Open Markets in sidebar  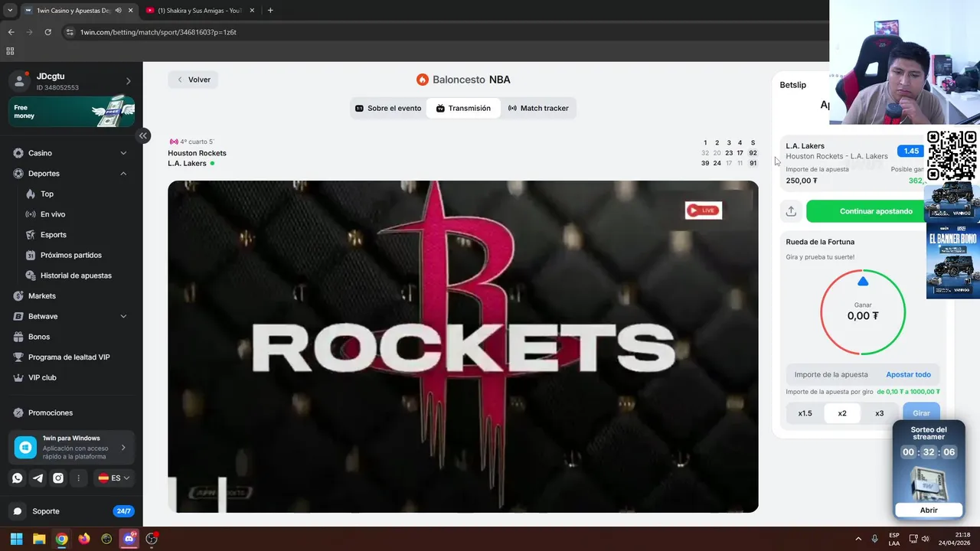pyautogui.click(x=41, y=296)
